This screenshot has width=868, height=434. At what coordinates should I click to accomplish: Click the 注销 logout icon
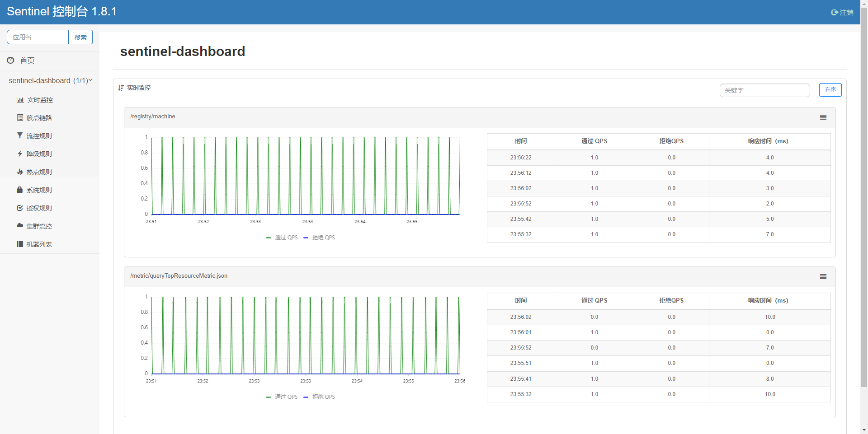point(835,13)
